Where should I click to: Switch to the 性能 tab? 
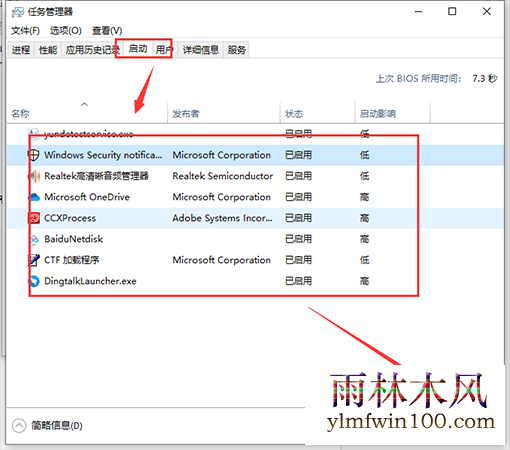click(48, 50)
